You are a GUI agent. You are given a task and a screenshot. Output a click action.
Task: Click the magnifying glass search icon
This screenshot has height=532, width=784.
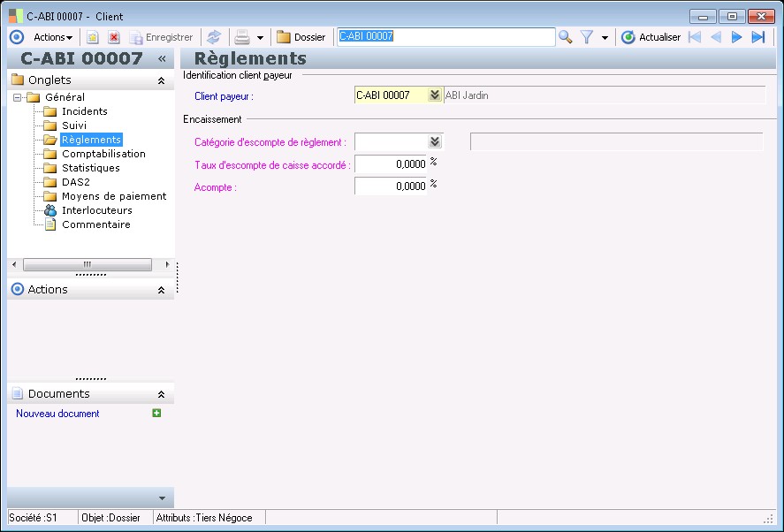(566, 37)
